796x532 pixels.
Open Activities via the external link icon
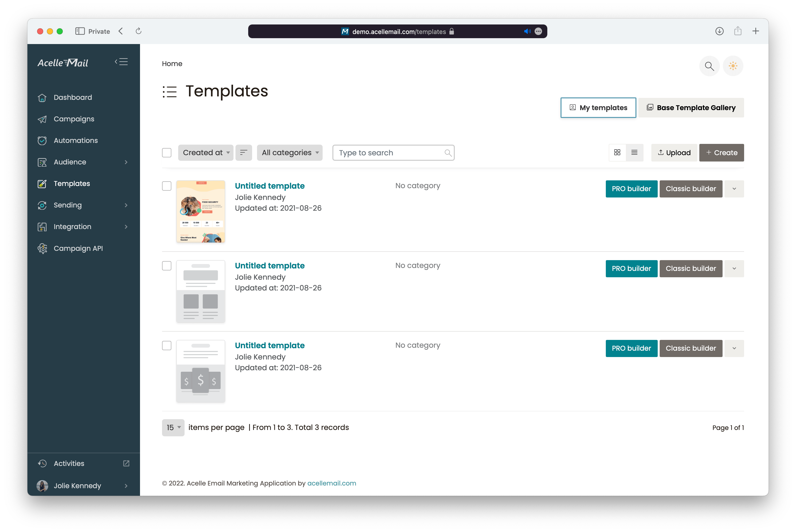[126, 463]
